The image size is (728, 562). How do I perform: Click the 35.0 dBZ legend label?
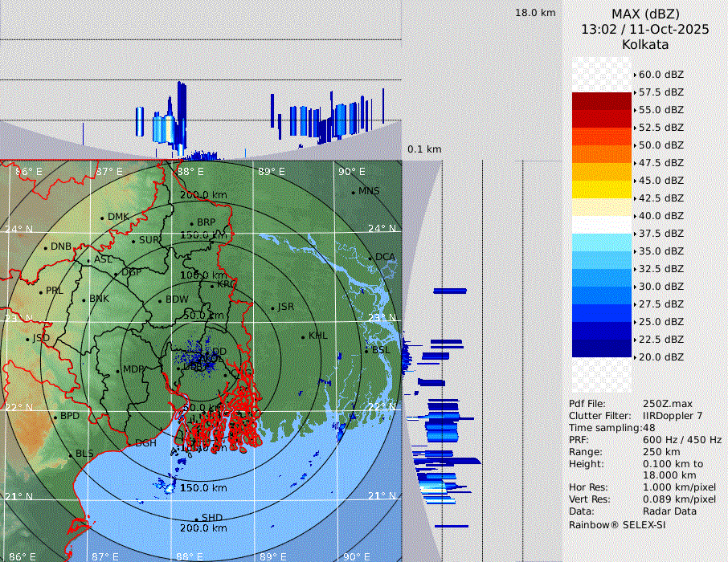(661, 251)
